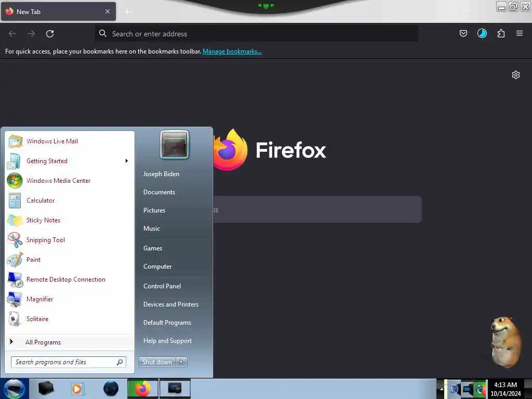This screenshot has width=532, height=399.
Task: Follow the Manage bookmarks link
Action: click(232, 51)
